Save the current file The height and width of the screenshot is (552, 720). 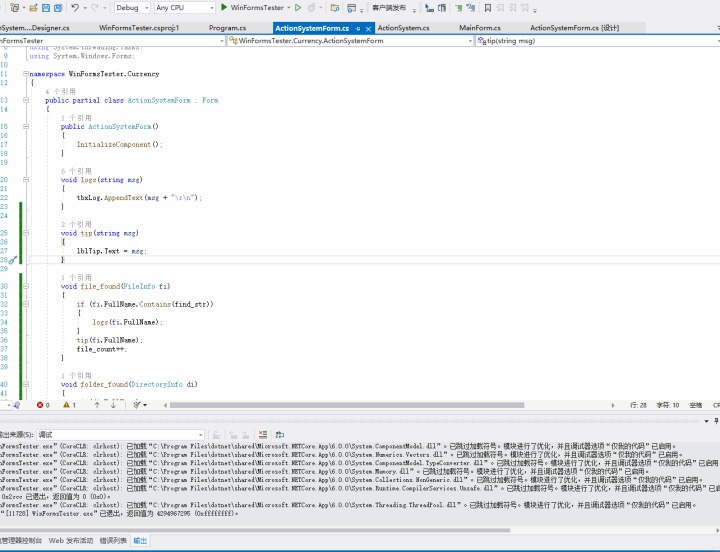45,7
